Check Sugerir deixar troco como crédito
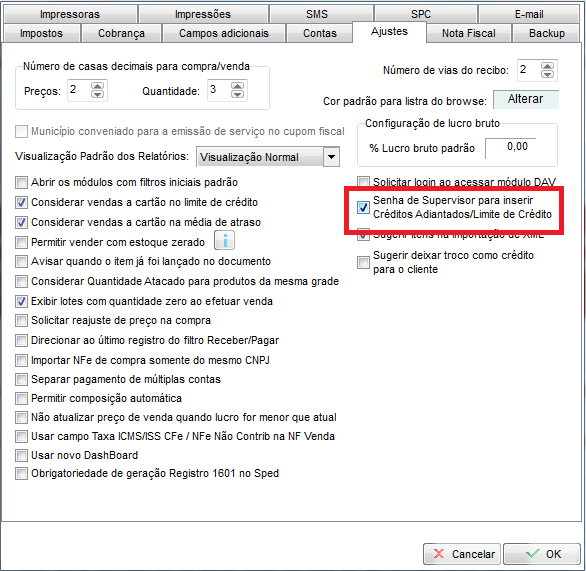The width and height of the screenshot is (586, 571). click(363, 262)
